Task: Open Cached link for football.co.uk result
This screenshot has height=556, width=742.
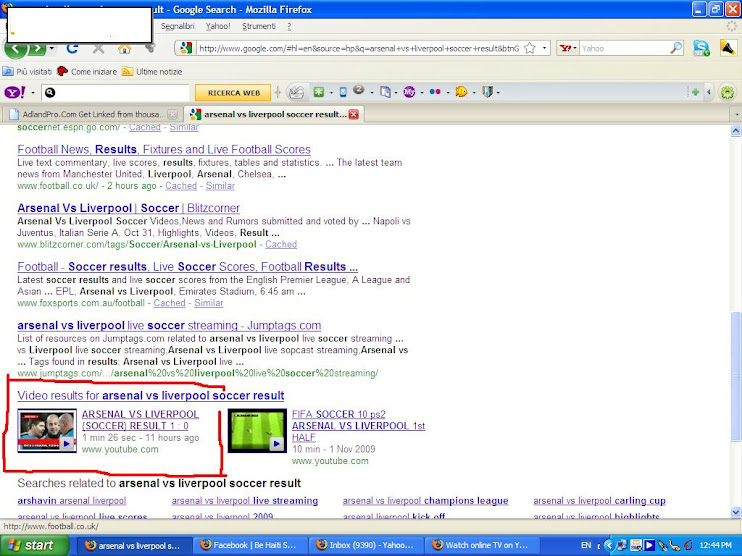Action: [181, 186]
